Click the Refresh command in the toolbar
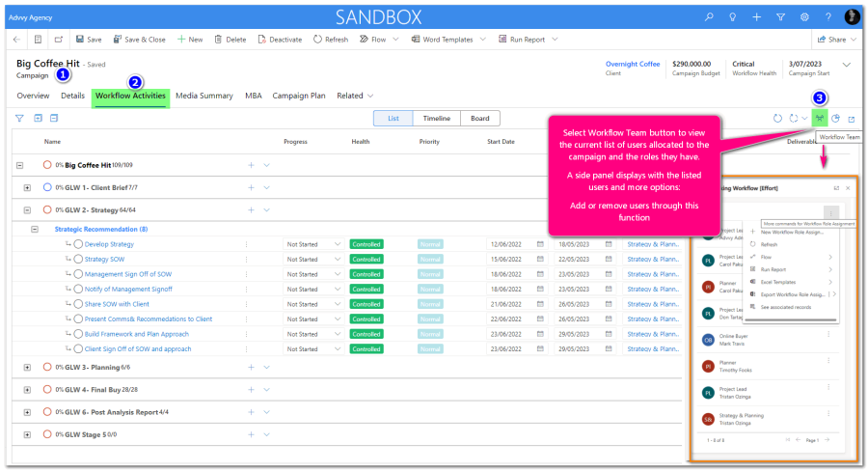Viewport: 868px width, 471px height. pyautogui.click(x=318, y=40)
